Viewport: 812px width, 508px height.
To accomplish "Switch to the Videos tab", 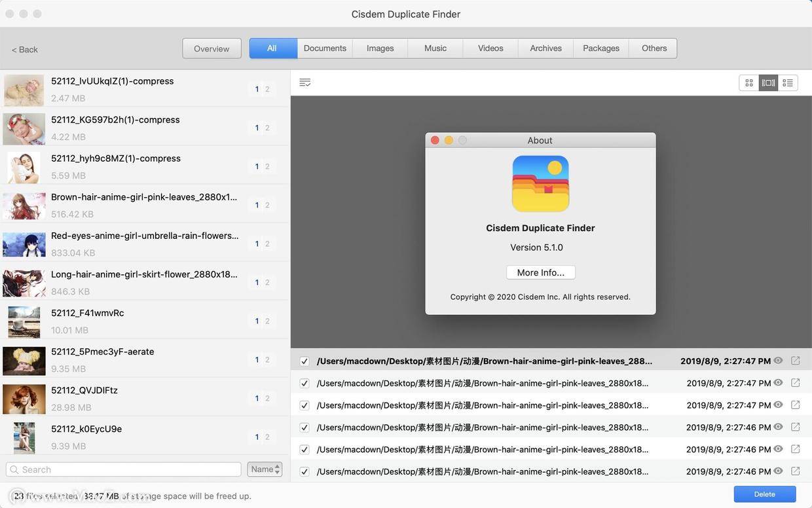I will [x=490, y=48].
